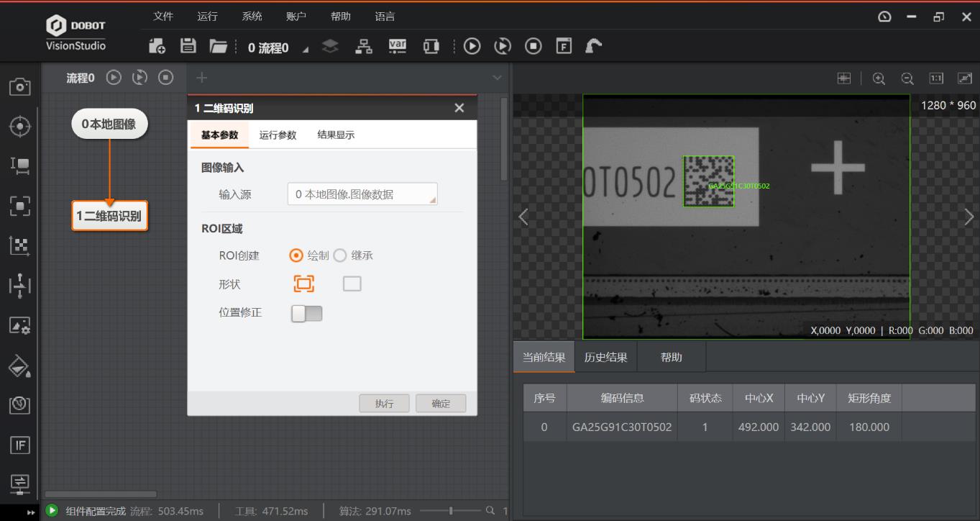
Task: Choose the full-image ROI shape icon
Action: [304, 284]
